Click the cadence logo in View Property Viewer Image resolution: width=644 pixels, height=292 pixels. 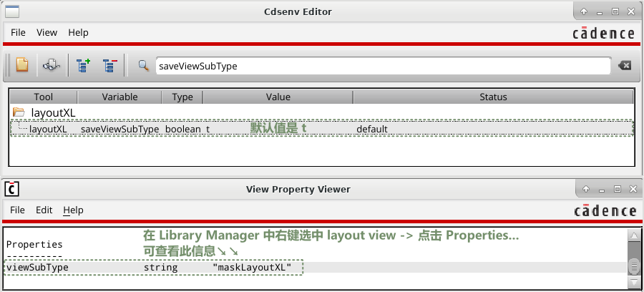(x=605, y=210)
